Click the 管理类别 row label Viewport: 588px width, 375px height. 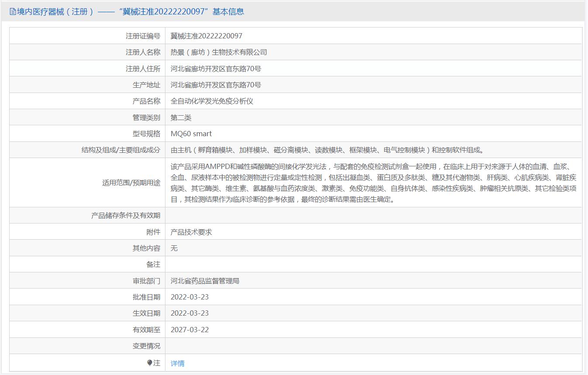coord(146,117)
